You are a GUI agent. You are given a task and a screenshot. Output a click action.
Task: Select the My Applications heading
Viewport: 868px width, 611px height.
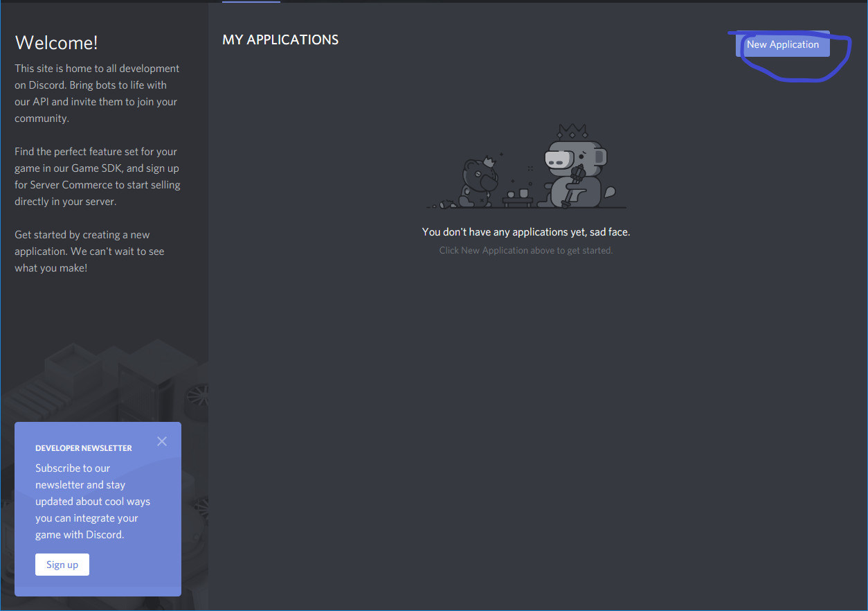point(280,40)
